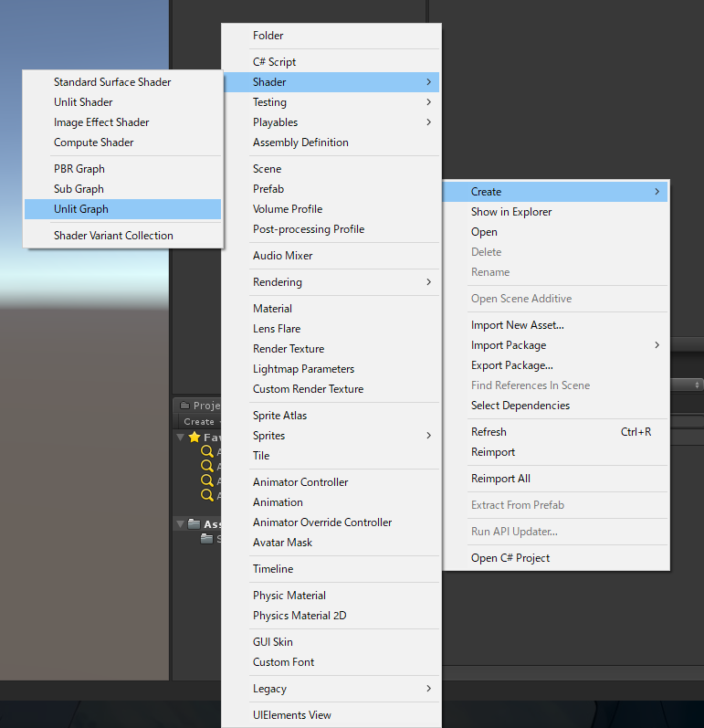Create a new Material

[331, 309]
